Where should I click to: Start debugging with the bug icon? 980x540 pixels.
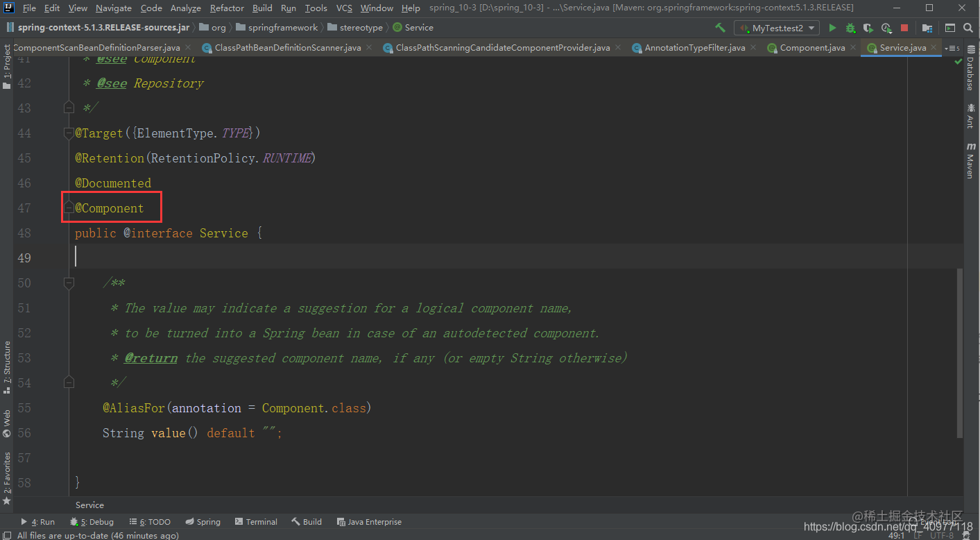(x=850, y=28)
